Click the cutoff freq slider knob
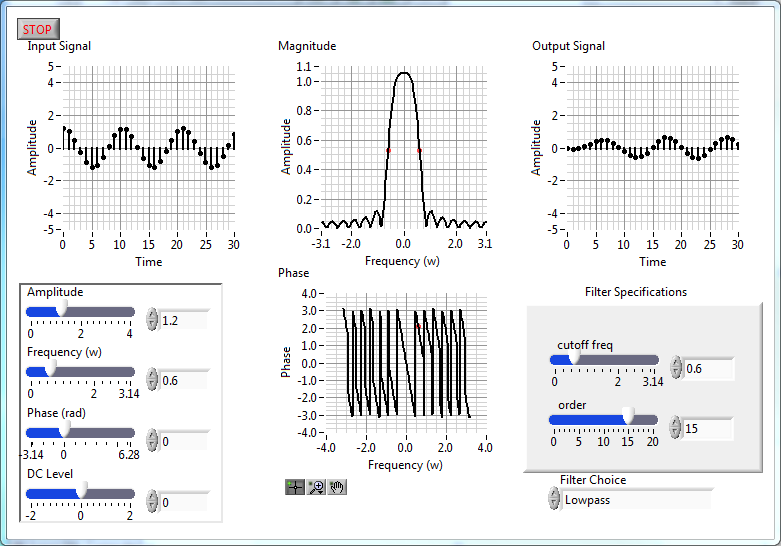Viewport: 781px width, 546px height. [575, 360]
